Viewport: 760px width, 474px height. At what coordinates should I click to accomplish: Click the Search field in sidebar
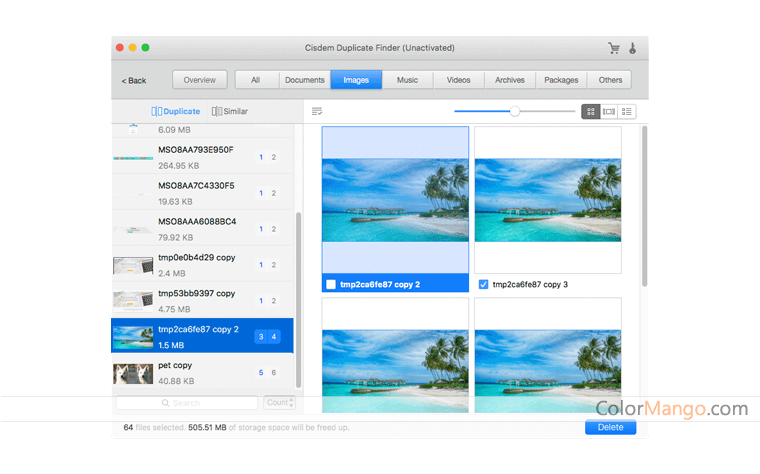pos(187,403)
